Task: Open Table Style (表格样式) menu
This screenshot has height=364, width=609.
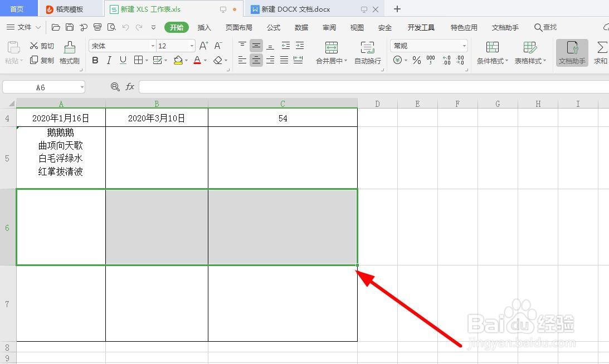Action: click(530, 53)
